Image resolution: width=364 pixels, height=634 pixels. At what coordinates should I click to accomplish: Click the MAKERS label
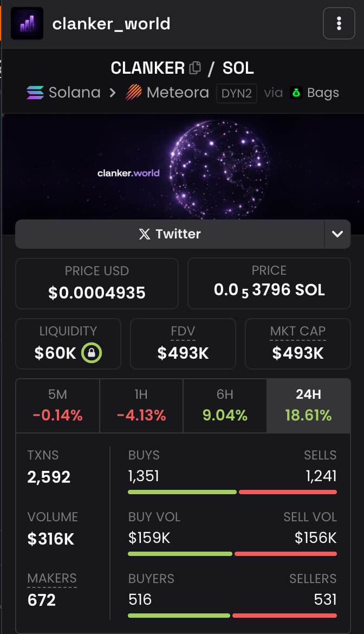[x=52, y=578]
